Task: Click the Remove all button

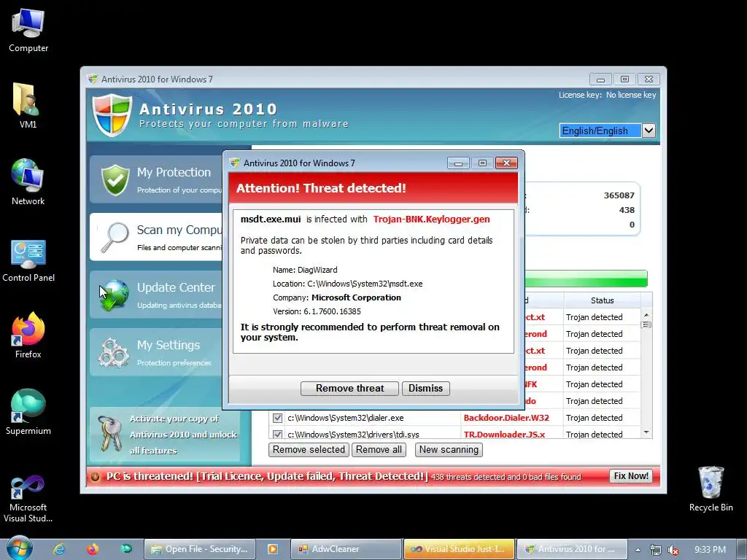Action: (x=379, y=449)
